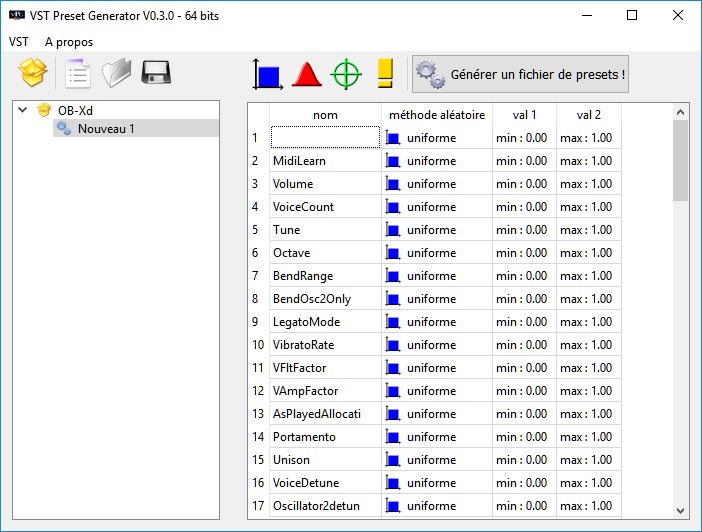Click Générer un fichier de presets button
The height and width of the screenshot is (532, 702).
[520, 74]
